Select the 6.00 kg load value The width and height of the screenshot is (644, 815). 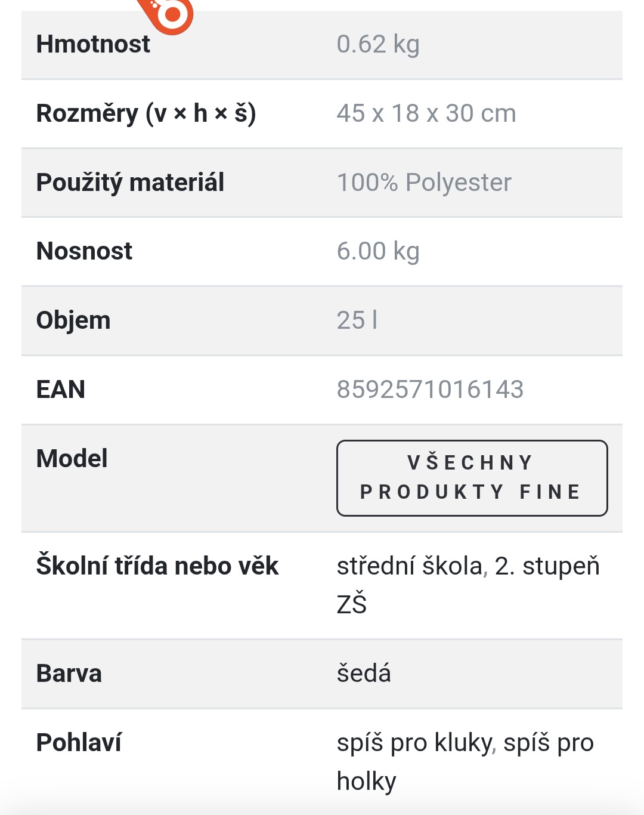pyautogui.click(x=378, y=251)
